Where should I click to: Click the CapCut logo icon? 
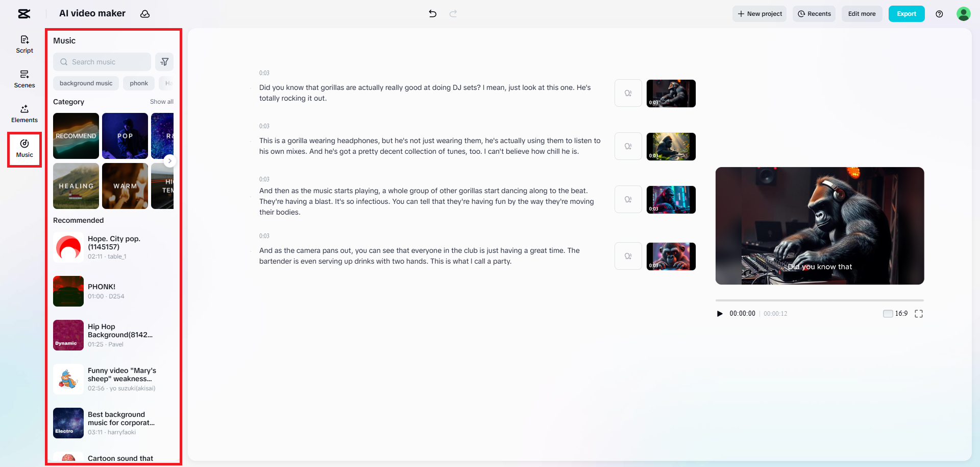24,14
